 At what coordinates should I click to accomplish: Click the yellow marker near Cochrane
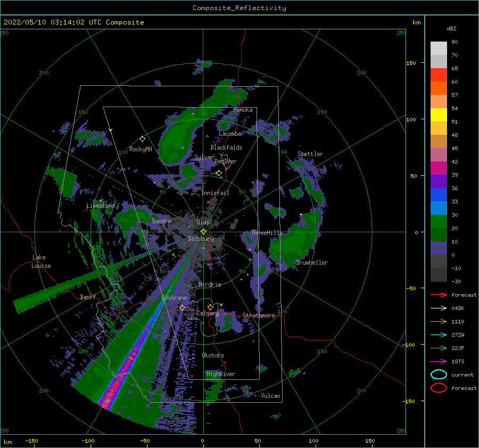click(x=182, y=307)
